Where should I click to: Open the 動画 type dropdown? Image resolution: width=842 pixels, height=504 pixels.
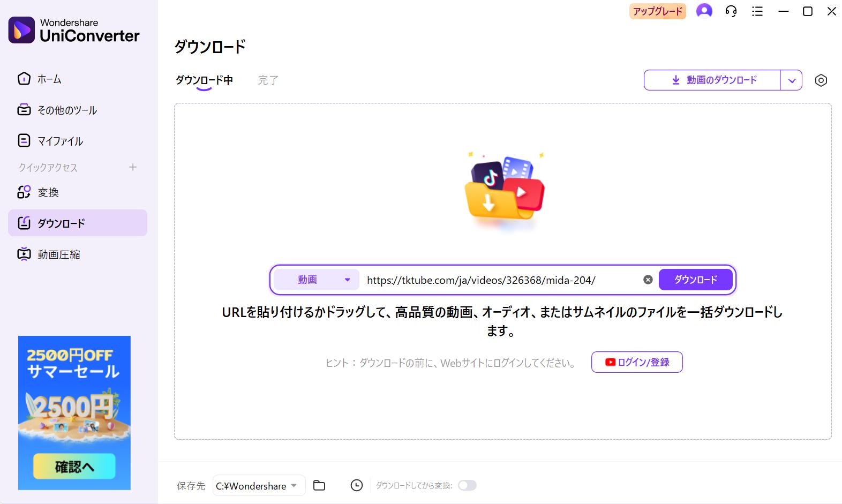click(x=316, y=280)
